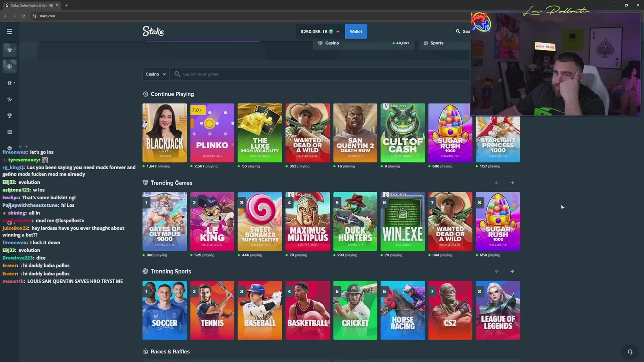The height and width of the screenshot is (362, 644).
Task: Open the Tennis sports tile
Action: 212,310
